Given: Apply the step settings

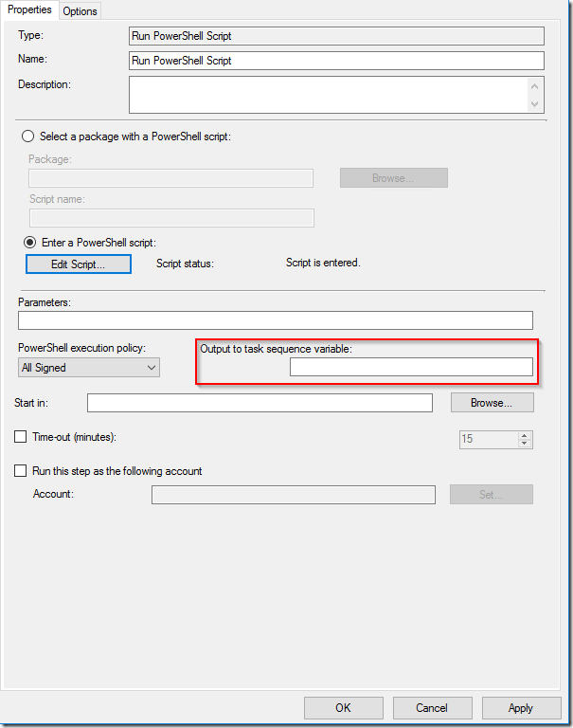Looking at the screenshot, I should (521, 708).
